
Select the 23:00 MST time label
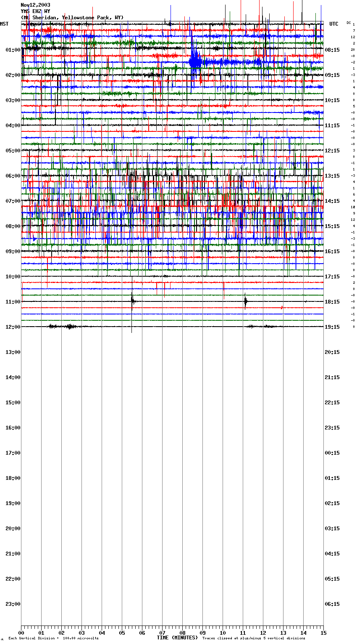[13, 604]
